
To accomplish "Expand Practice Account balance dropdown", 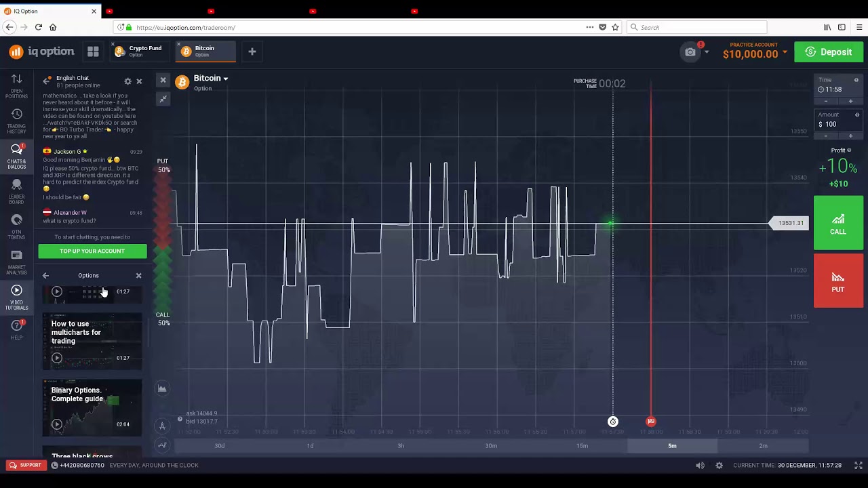I will click(785, 52).
